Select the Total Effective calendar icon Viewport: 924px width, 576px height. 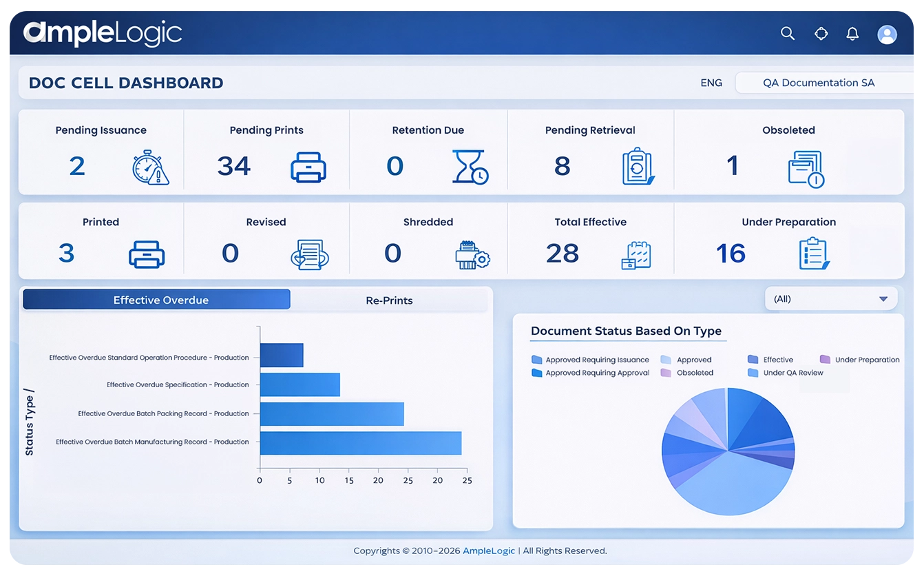(x=636, y=254)
